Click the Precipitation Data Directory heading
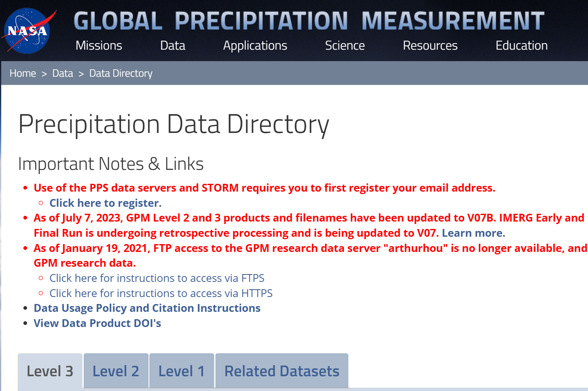 174,125
